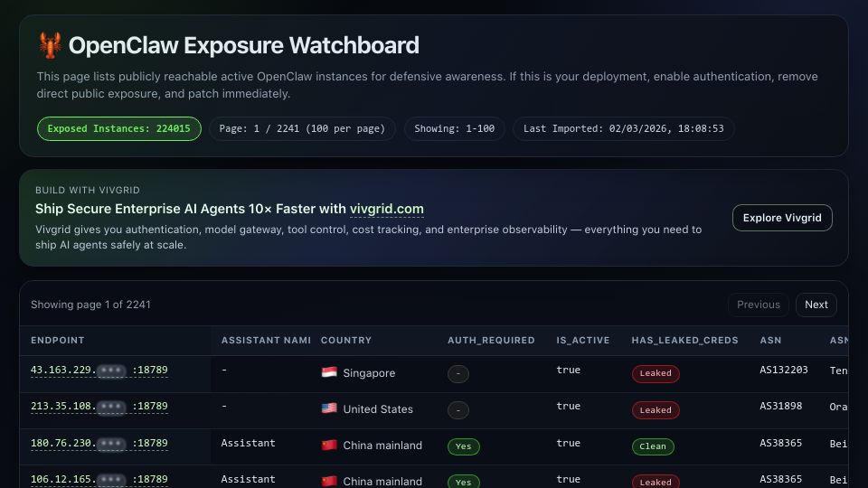The height and width of the screenshot is (488, 868).
Task: Click the Page: 1 / 2241 pill
Action: (x=302, y=128)
